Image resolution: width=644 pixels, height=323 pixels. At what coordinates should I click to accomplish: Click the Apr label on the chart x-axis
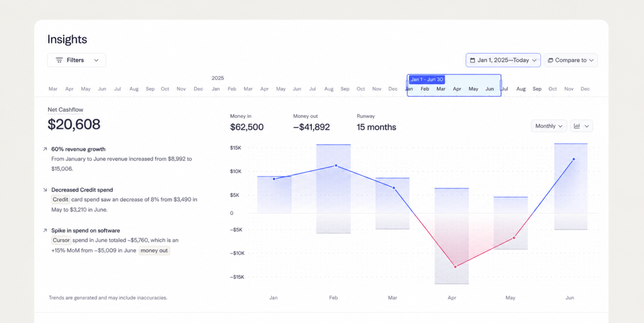[452, 297]
